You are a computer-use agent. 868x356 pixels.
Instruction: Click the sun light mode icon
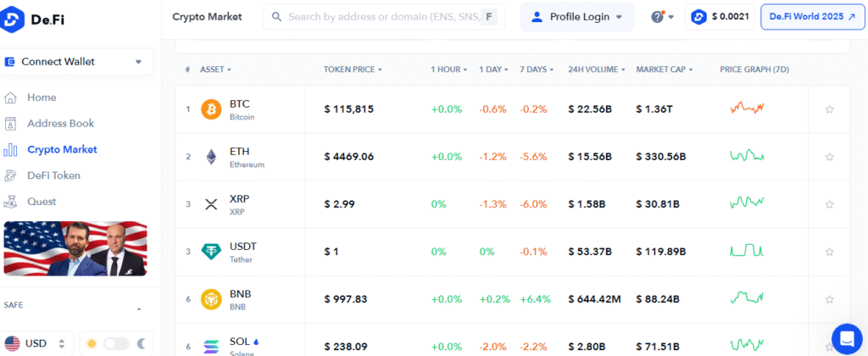[92, 344]
